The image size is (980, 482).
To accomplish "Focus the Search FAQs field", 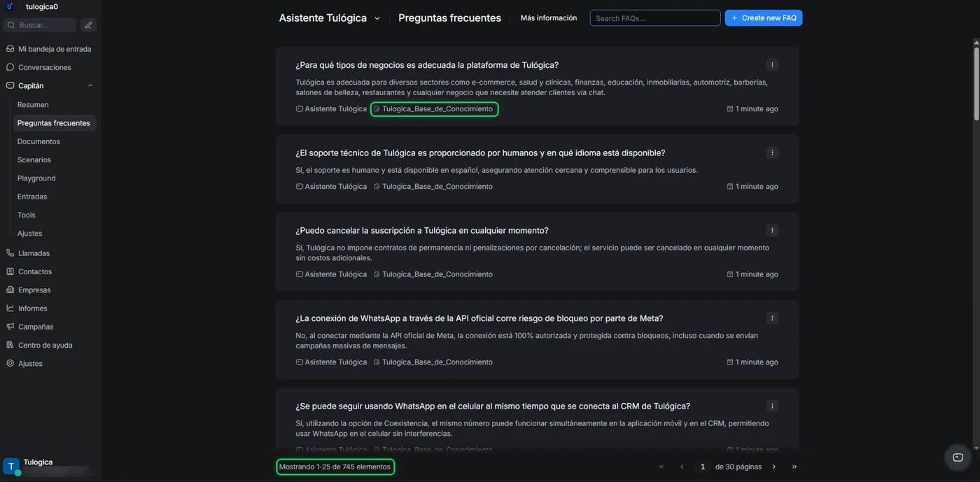I will 655,18.
